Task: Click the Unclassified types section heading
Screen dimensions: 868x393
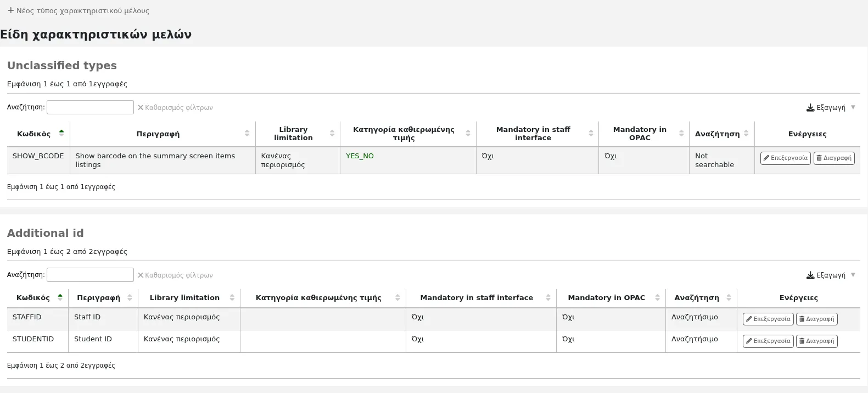Action: [62, 65]
